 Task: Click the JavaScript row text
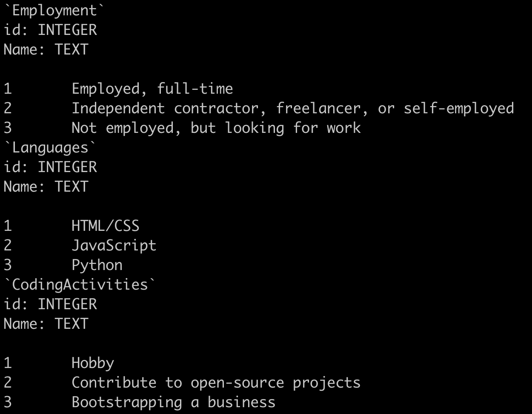pos(114,245)
